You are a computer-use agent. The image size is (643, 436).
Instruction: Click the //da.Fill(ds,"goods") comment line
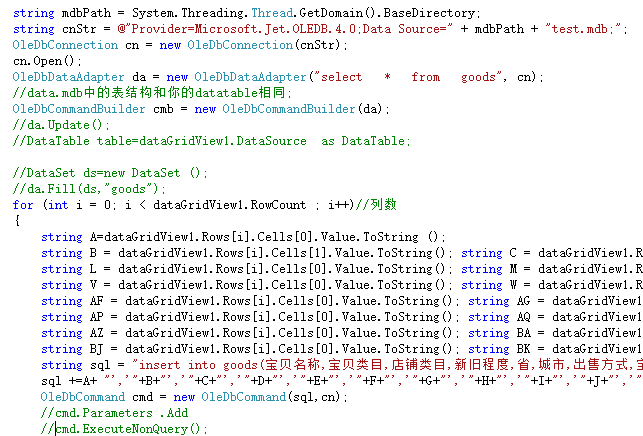coord(89,189)
